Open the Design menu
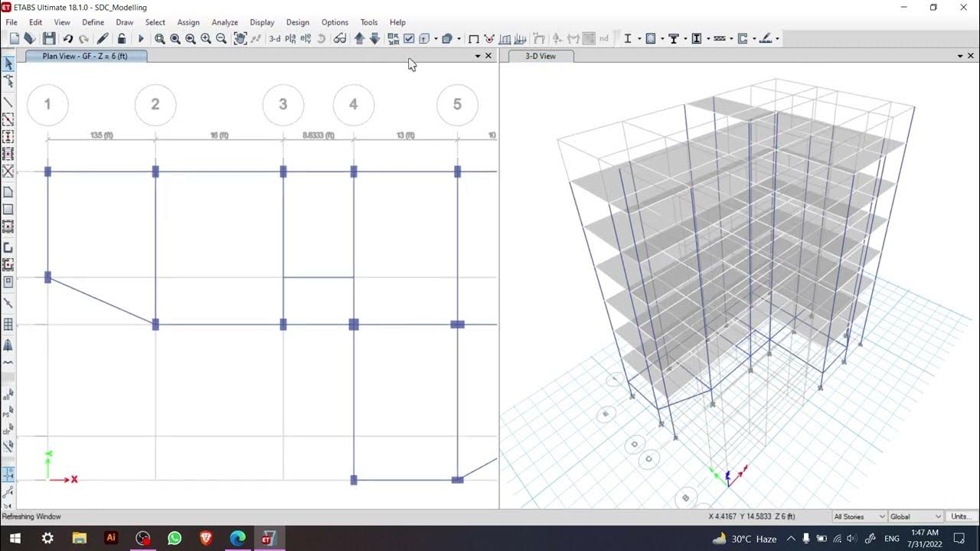This screenshot has width=980, height=551. click(x=298, y=22)
